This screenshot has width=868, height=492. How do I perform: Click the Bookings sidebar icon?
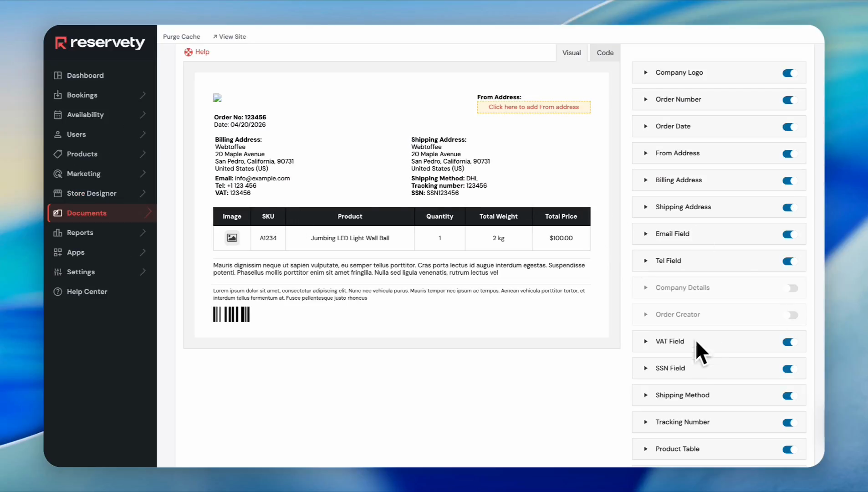58,95
